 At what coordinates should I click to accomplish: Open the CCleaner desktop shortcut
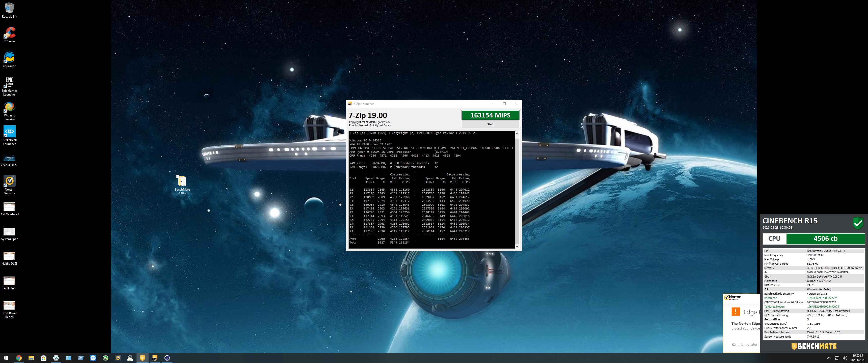(x=9, y=35)
